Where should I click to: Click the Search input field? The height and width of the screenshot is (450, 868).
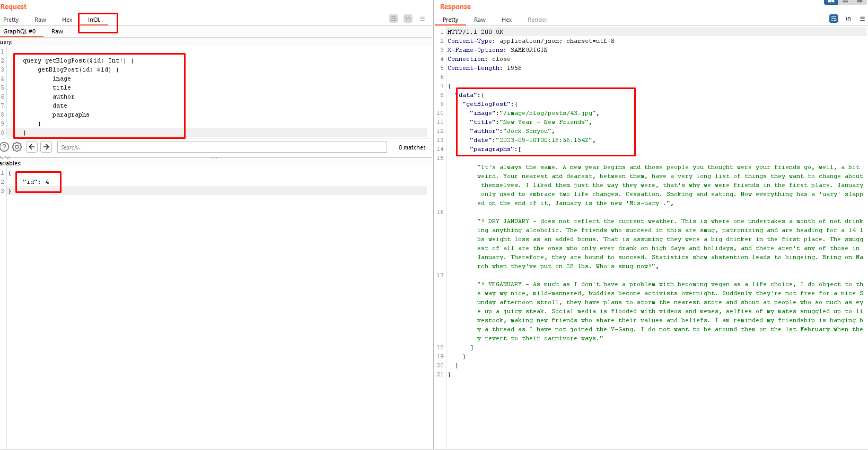(222, 147)
